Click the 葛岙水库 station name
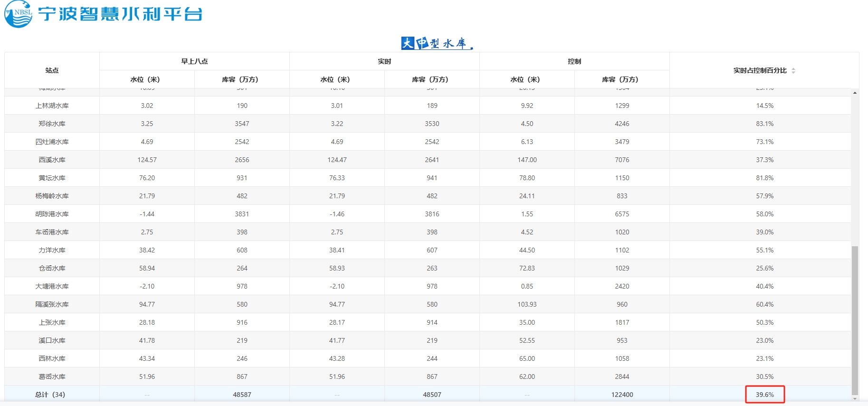 click(52, 377)
